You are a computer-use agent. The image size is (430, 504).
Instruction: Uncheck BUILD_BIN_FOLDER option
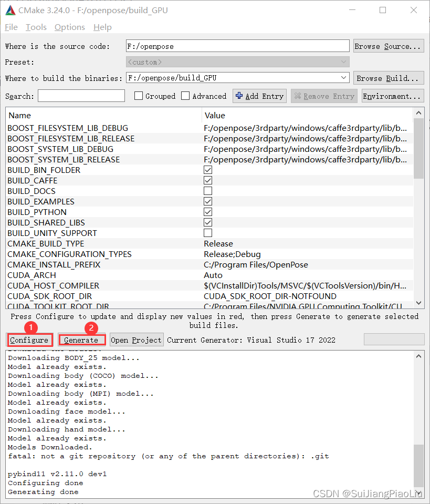pyautogui.click(x=208, y=170)
